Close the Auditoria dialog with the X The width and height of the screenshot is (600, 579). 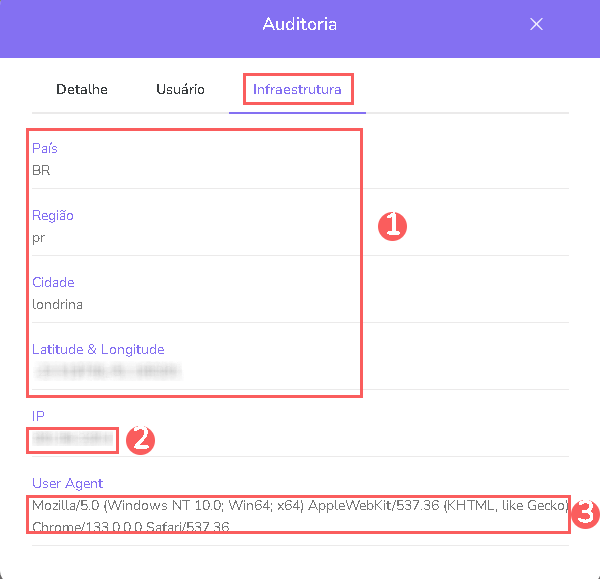[536, 24]
